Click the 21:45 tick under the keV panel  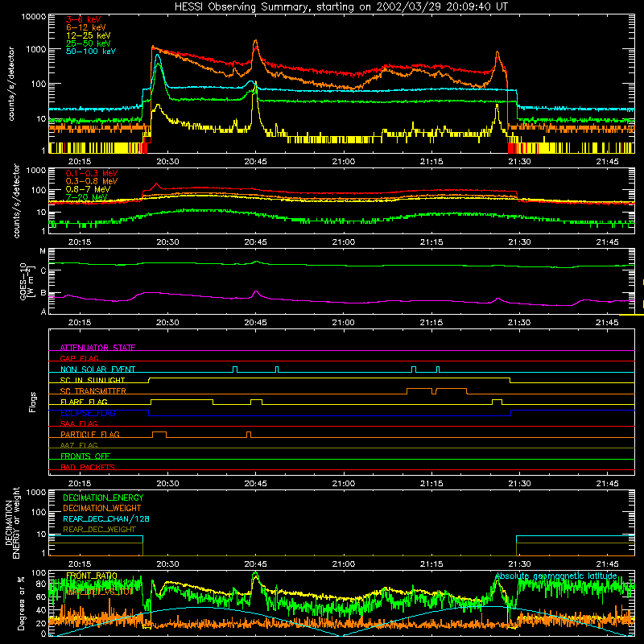[607, 162]
